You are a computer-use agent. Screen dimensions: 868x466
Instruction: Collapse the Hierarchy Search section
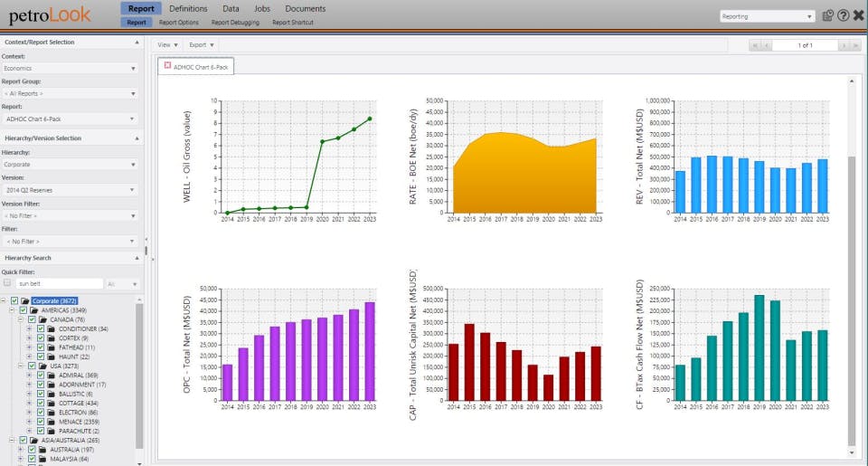point(137,258)
